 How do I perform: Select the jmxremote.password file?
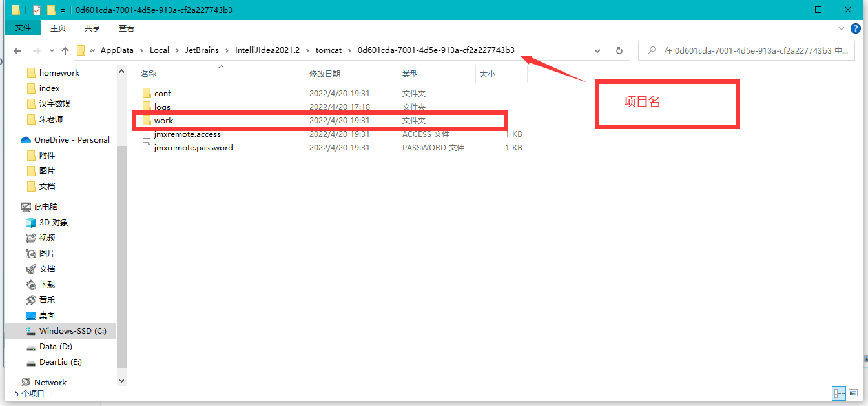(x=193, y=148)
